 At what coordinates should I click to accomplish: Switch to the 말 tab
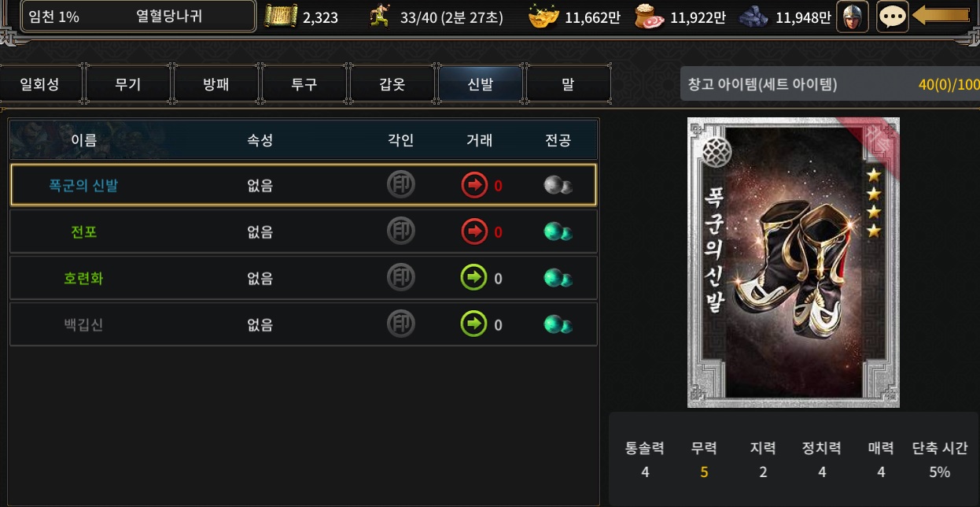[x=568, y=84]
